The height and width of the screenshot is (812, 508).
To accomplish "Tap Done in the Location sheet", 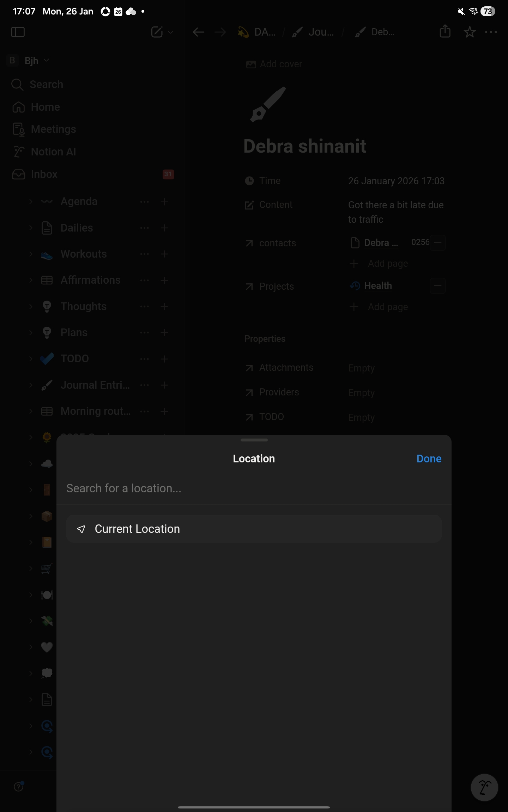I will [429, 459].
